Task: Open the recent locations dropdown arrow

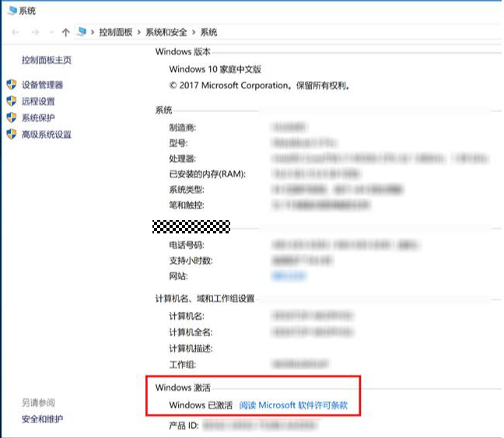Action: [x=51, y=33]
